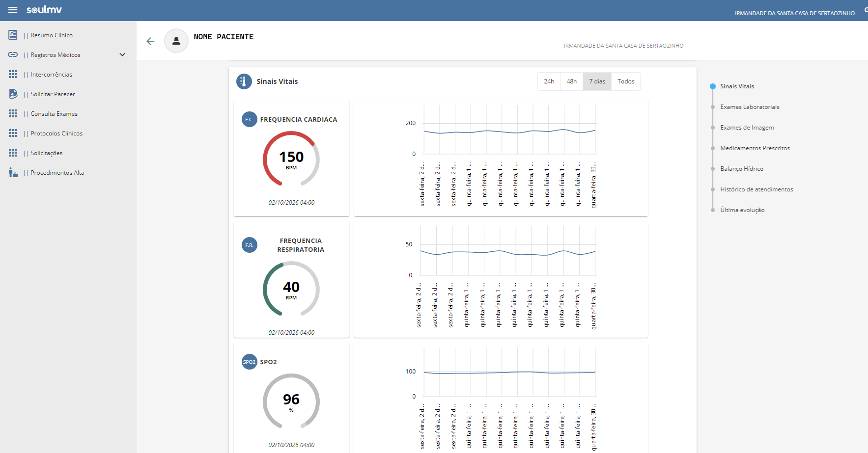The height and width of the screenshot is (453, 868).
Task: Click the Solicitar Parecer document icon
Action: (13, 94)
